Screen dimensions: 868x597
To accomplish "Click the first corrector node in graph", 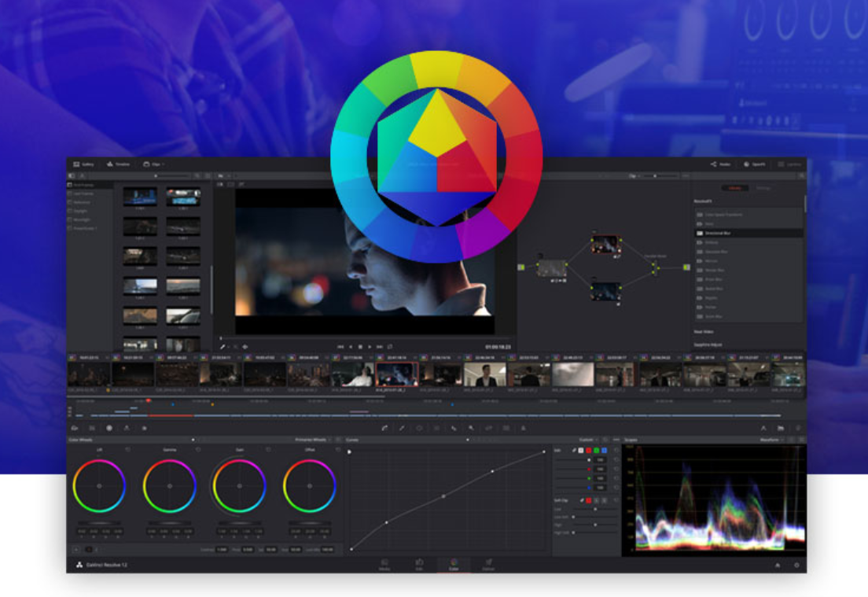I will coord(552,268).
